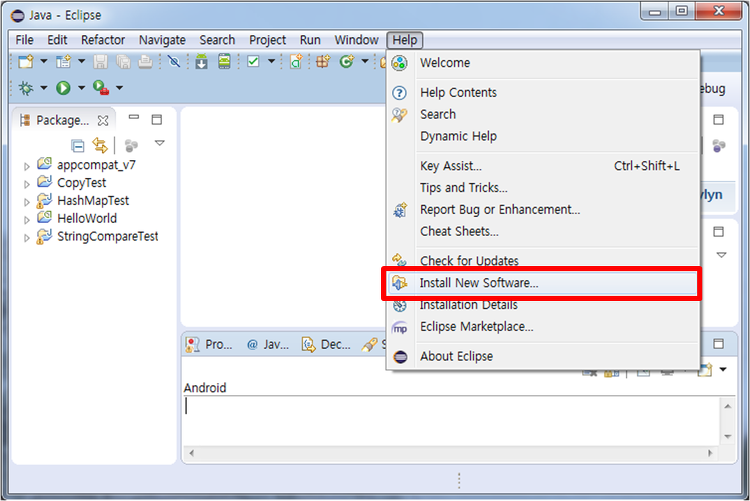Click Run External Tools toolbox icon
Viewport: 750px width, 501px height.
click(x=101, y=88)
